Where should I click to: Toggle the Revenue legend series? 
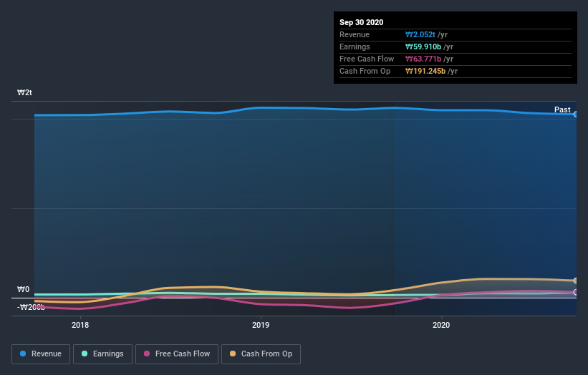coord(41,354)
